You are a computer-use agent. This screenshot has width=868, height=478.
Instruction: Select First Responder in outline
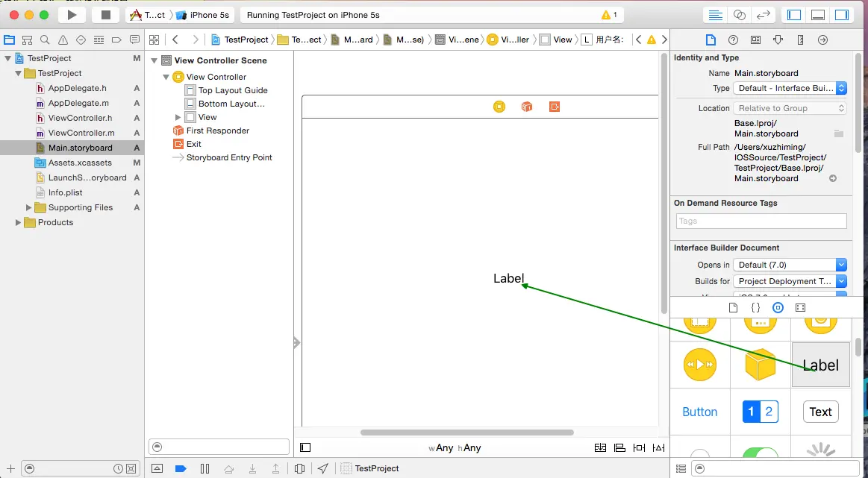(x=217, y=130)
